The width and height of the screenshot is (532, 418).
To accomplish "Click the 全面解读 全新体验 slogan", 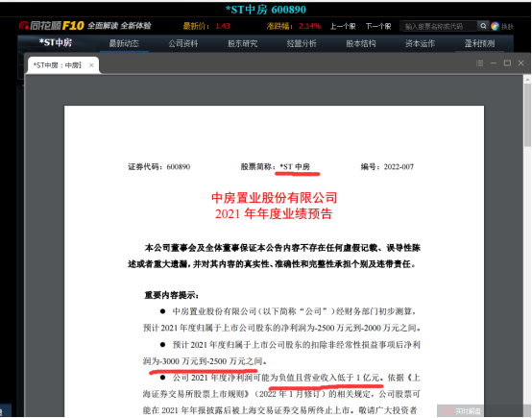I will (x=119, y=26).
